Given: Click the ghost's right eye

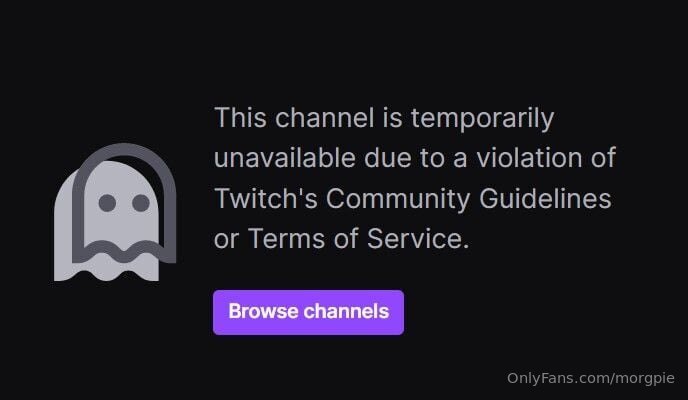Looking at the screenshot, I should (x=141, y=203).
